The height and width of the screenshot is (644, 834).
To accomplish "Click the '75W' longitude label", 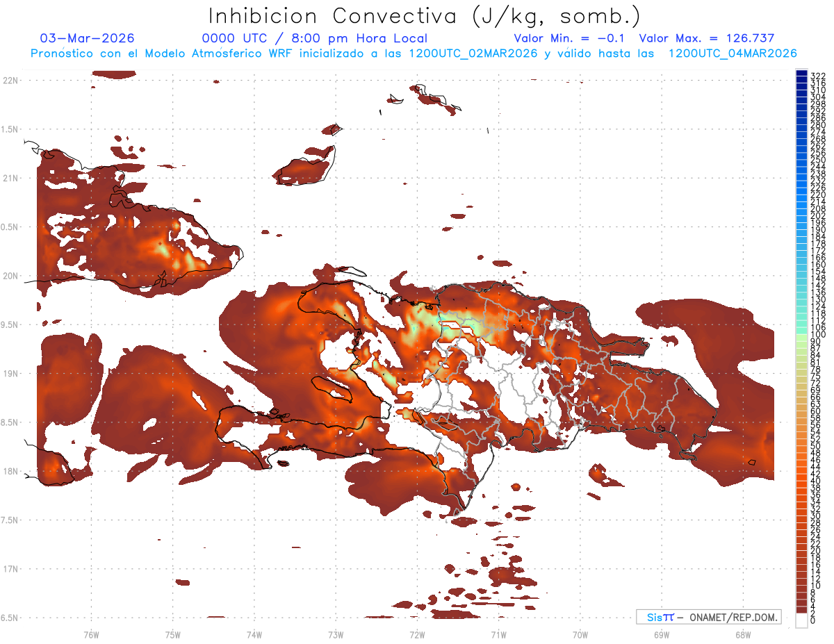I will pyautogui.click(x=172, y=634).
